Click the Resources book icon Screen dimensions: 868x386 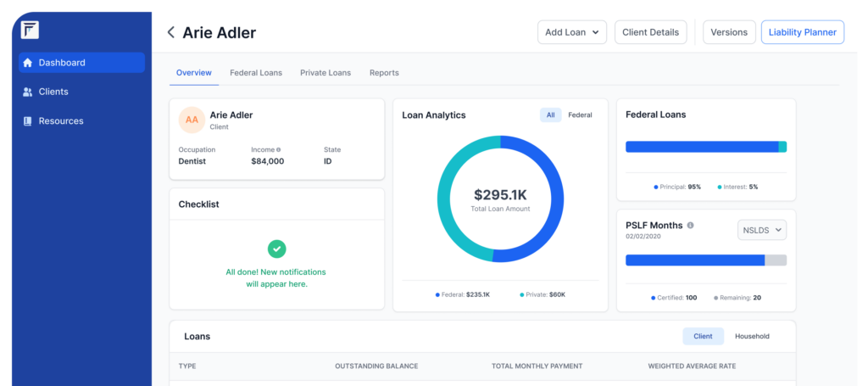coord(28,121)
